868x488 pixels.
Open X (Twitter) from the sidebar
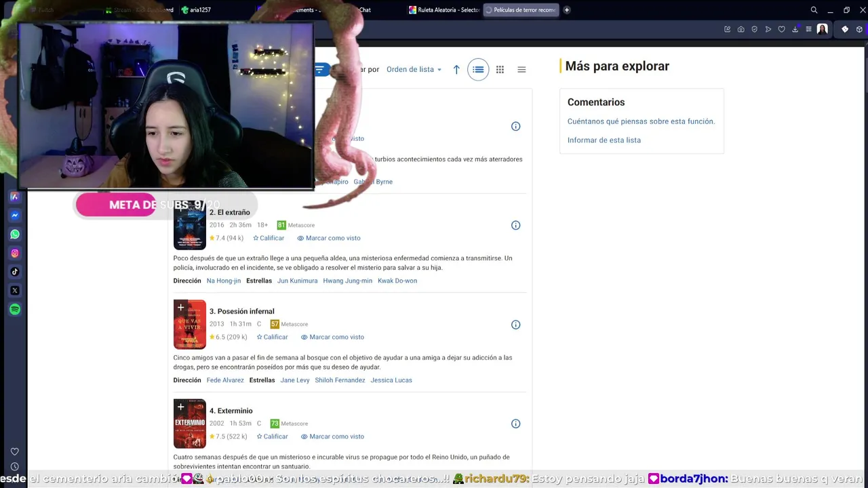(x=15, y=290)
